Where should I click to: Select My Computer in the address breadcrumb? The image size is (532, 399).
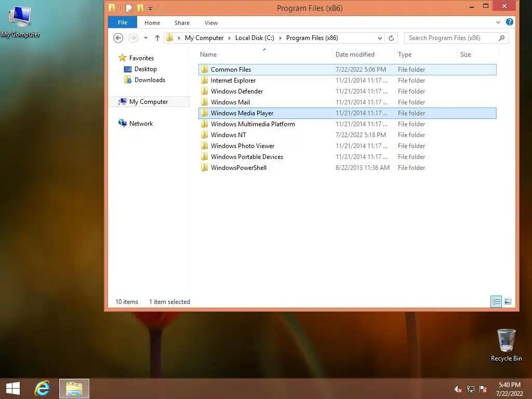click(x=204, y=37)
